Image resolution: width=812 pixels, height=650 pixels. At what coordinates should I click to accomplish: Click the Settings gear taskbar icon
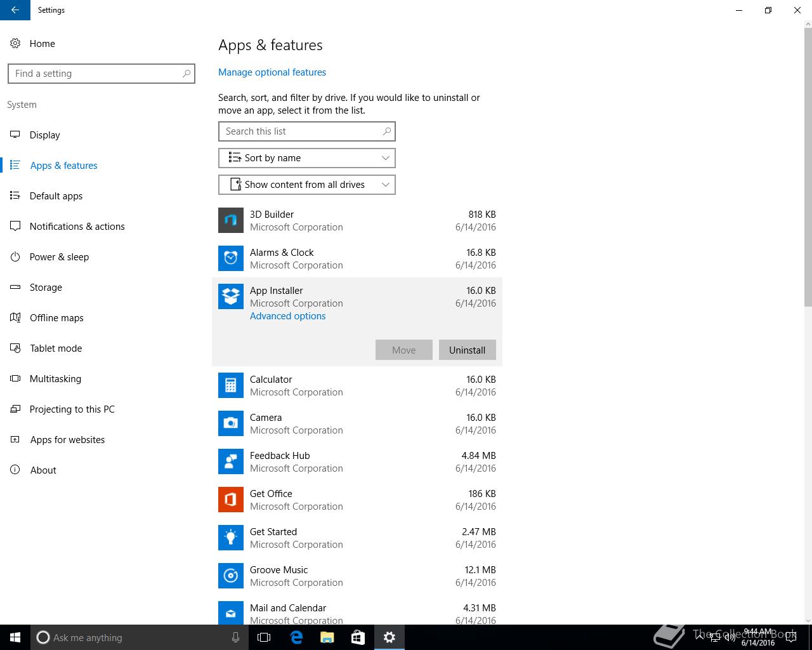(x=390, y=637)
